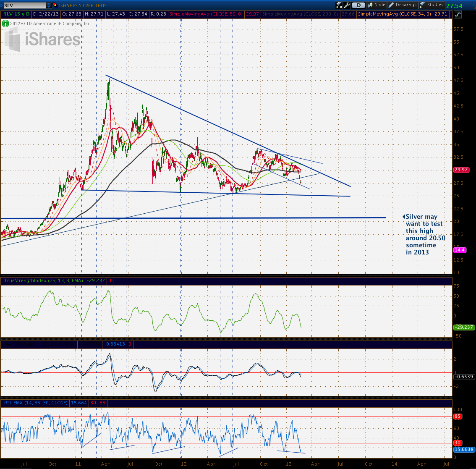Click the 47.5 price axis label

[x=458, y=81]
